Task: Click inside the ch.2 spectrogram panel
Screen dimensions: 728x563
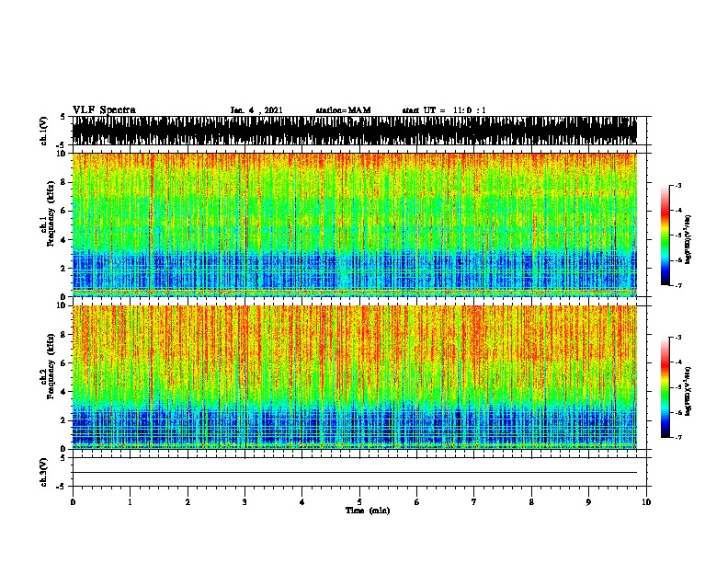Action: (x=355, y=377)
